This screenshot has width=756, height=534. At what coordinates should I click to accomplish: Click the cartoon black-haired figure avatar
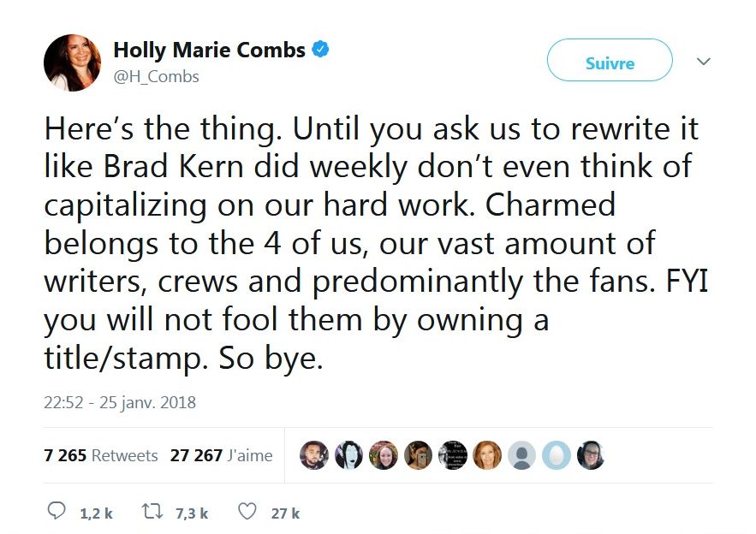point(348,455)
